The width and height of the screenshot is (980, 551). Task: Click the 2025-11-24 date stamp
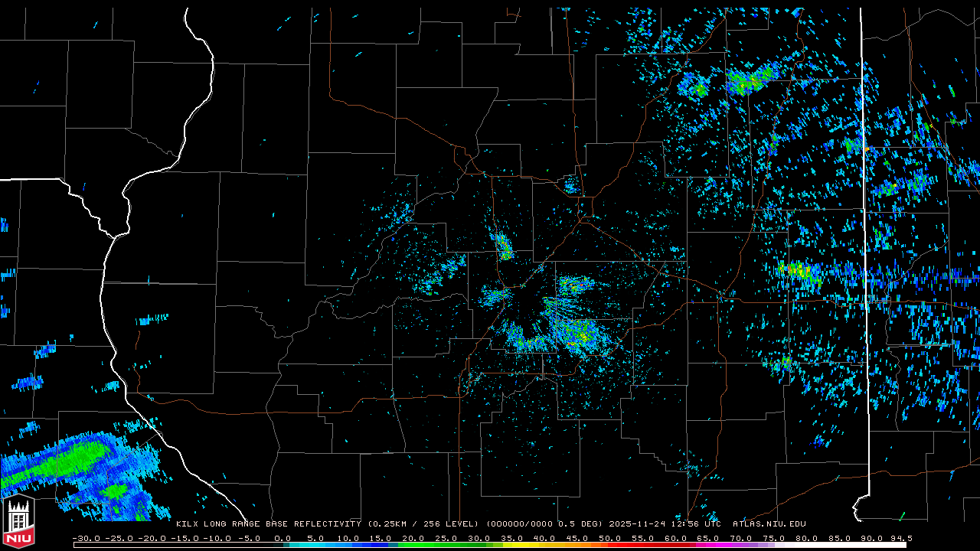[637, 524]
